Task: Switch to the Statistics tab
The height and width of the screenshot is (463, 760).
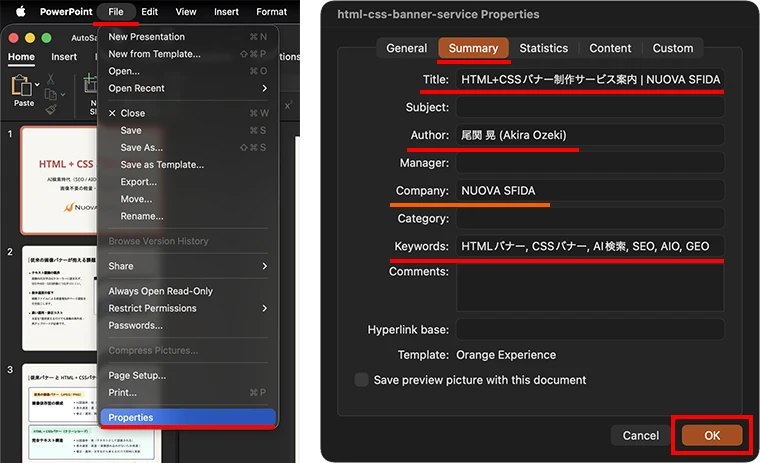Action: 544,48
